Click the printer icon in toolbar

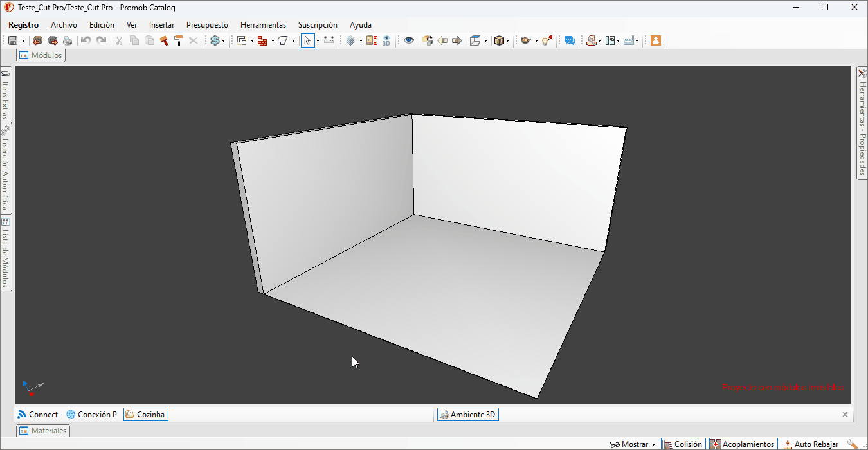click(68, 40)
